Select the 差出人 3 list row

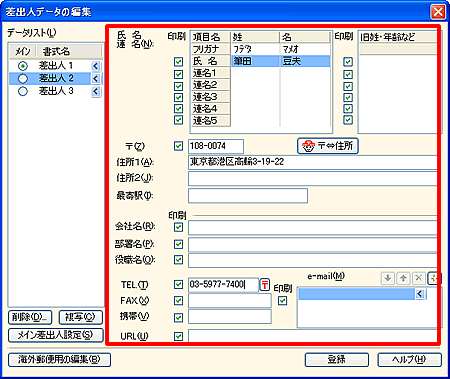tap(55, 91)
